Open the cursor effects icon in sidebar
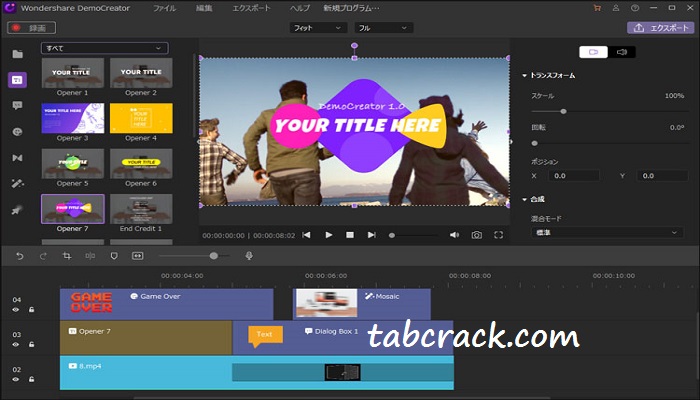Screen dimensions: 700x400 tap(17, 210)
